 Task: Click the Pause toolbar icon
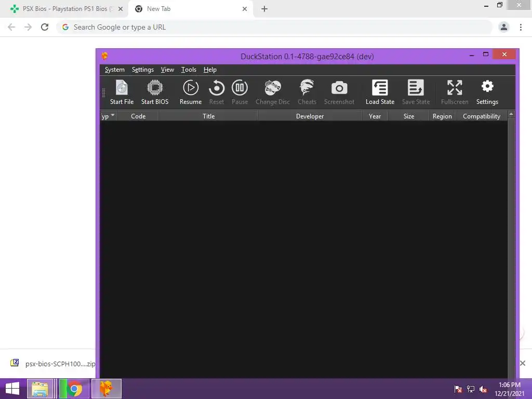240,92
